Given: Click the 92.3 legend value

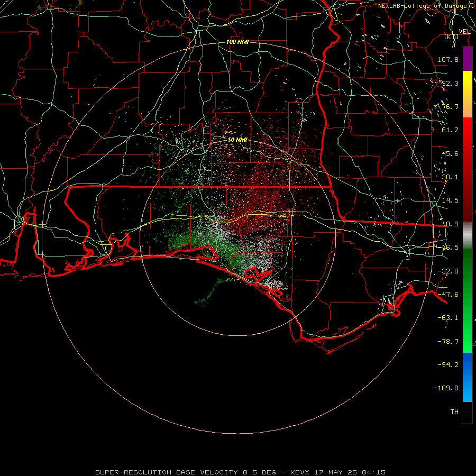Looking at the screenshot, I should [x=450, y=83].
